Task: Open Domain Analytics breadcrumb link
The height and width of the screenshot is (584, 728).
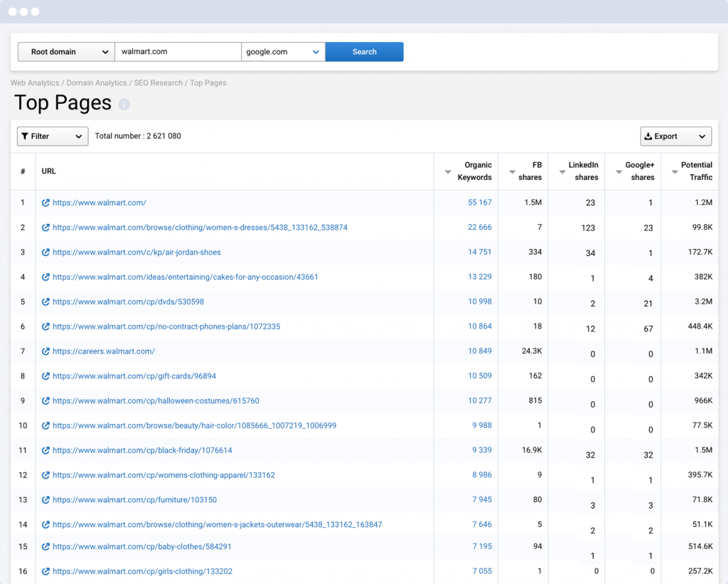Action: (x=97, y=83)
